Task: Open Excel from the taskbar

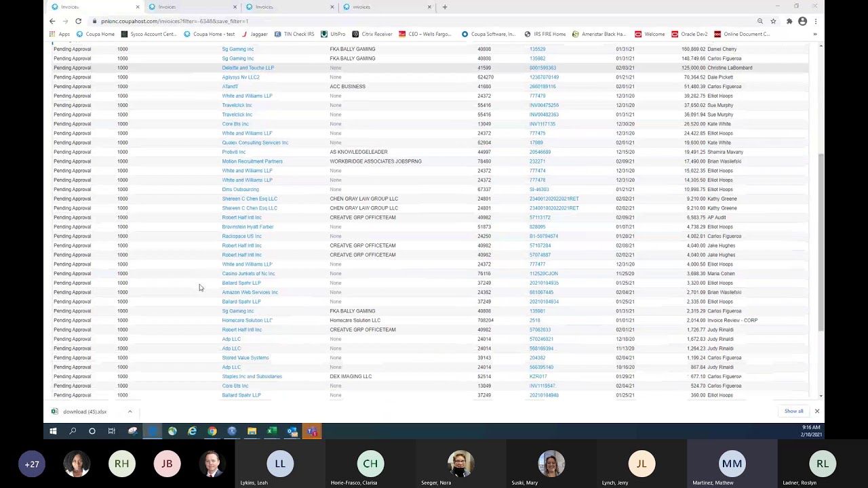Action: 272,431
